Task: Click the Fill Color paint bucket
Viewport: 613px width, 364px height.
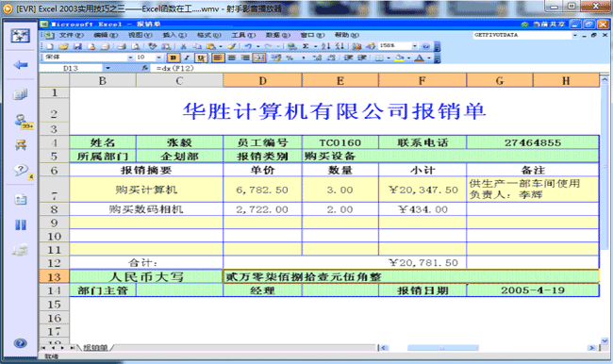Action: [x=399, y=58]
